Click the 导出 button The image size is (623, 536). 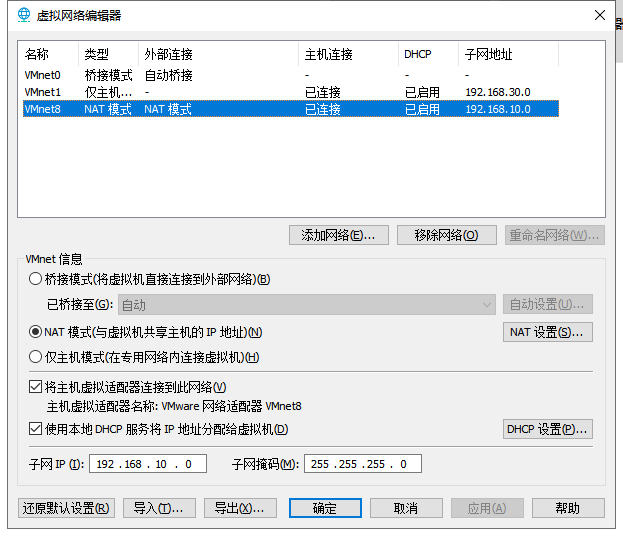tap(240, 508)
